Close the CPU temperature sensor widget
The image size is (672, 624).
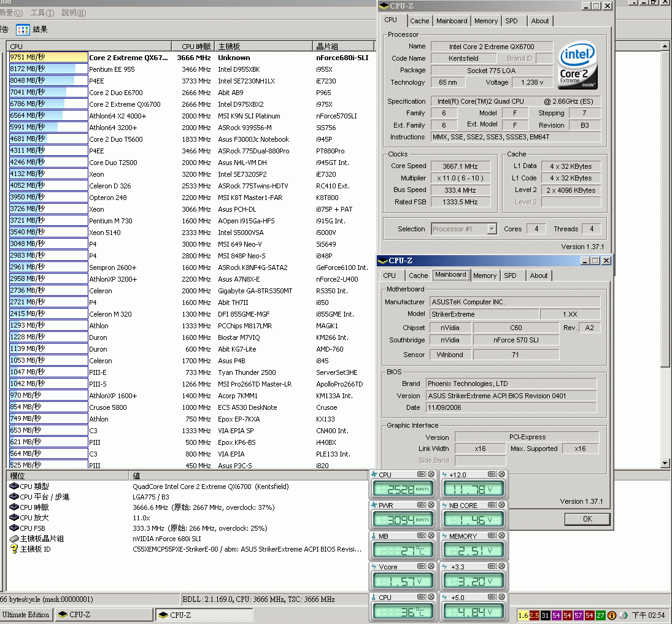click(431, 597)
